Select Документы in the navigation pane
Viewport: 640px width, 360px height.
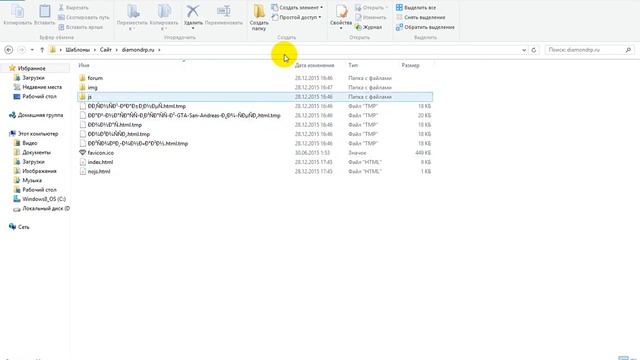coord(36,152)
